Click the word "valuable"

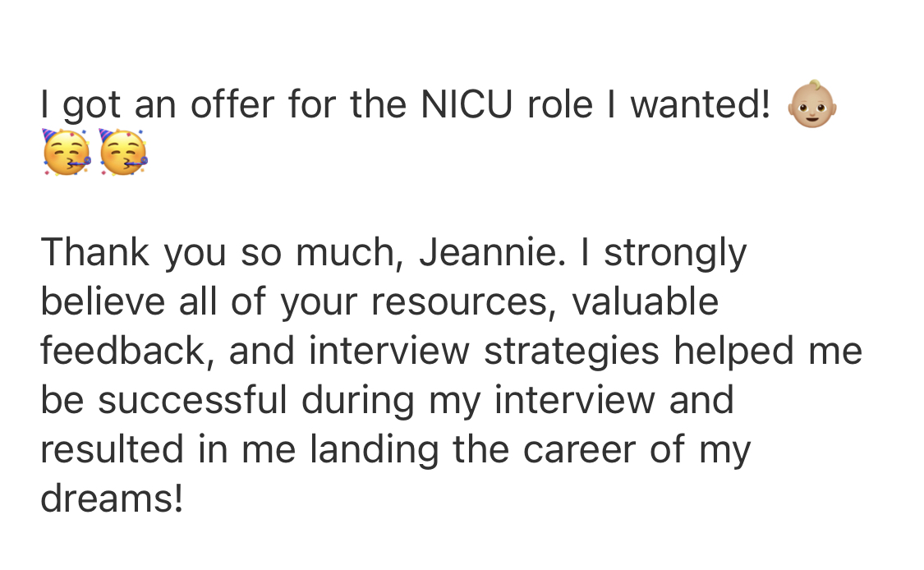coord(646,302)
